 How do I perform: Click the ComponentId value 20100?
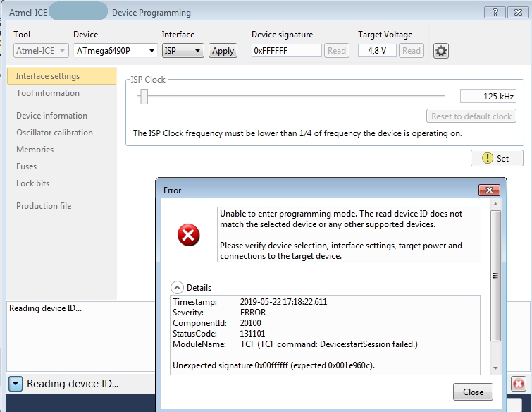[251, 323]
